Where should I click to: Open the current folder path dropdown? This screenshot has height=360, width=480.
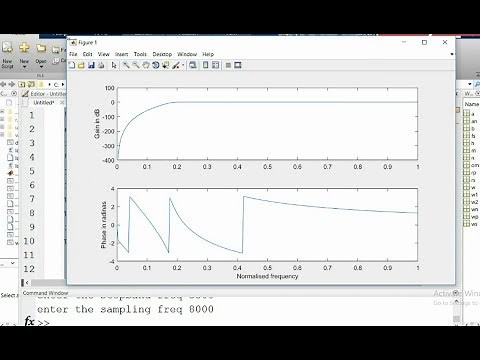coord(470,84)
